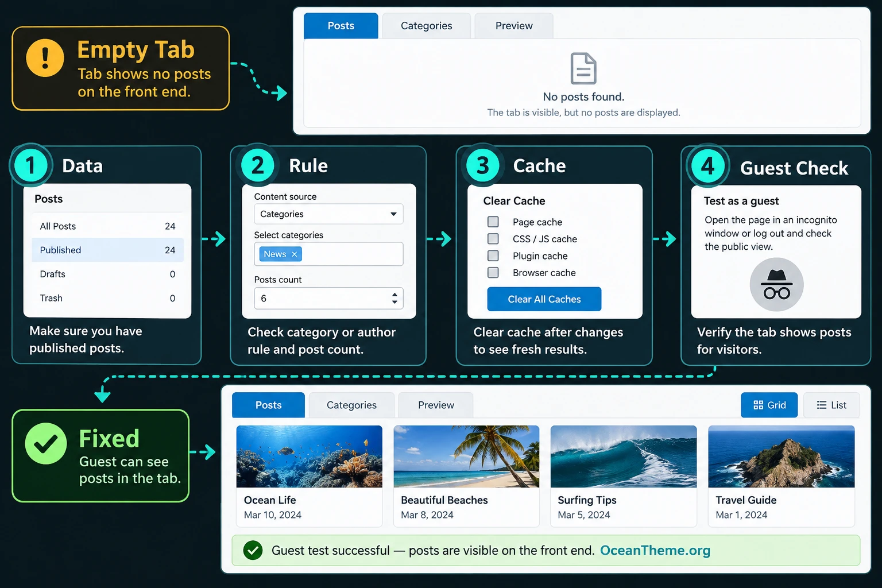Select the Browser cache checkbox
The height and width of the screenshot is (588, 882).
pyautogui.click(x=493, y=272)
